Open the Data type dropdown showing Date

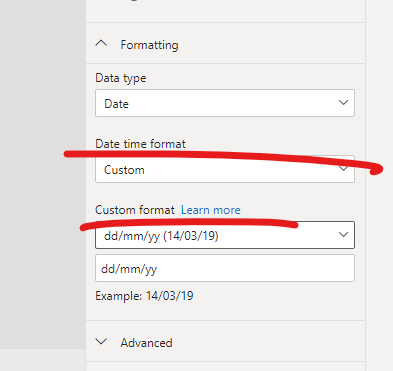[x=225, y=103]
